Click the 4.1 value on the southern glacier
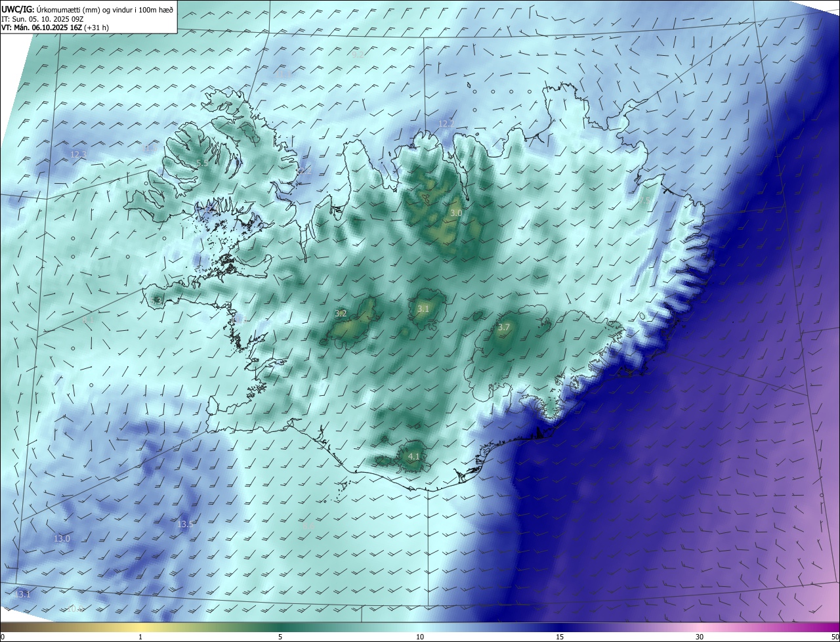The height and width of the screenshot is (642, 840). click(414, 456)
